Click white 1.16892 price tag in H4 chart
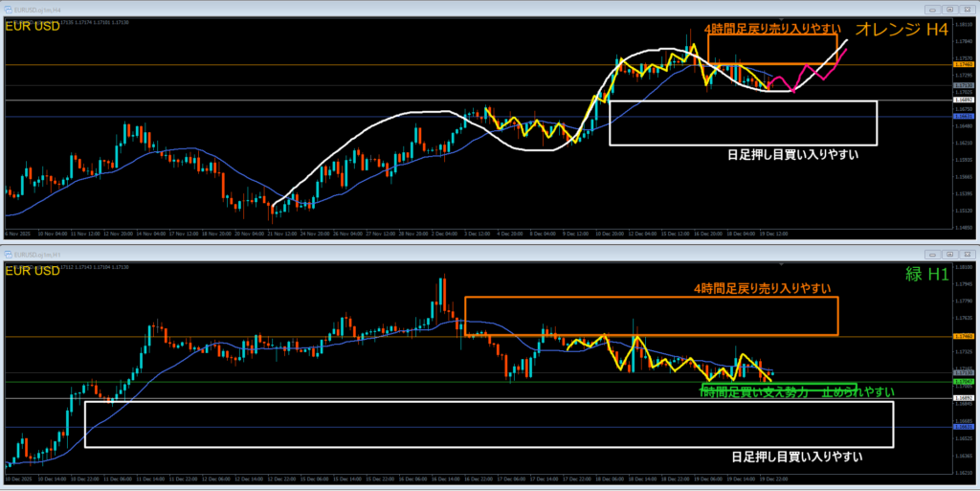This screenshot has height=491, width=980. click(963, 100)
